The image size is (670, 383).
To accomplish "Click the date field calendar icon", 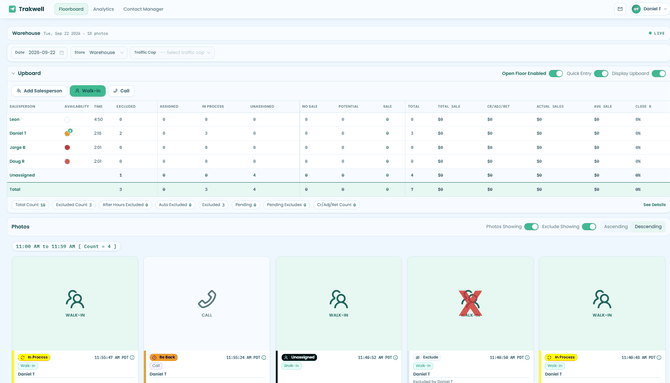I will pos(62,53).
